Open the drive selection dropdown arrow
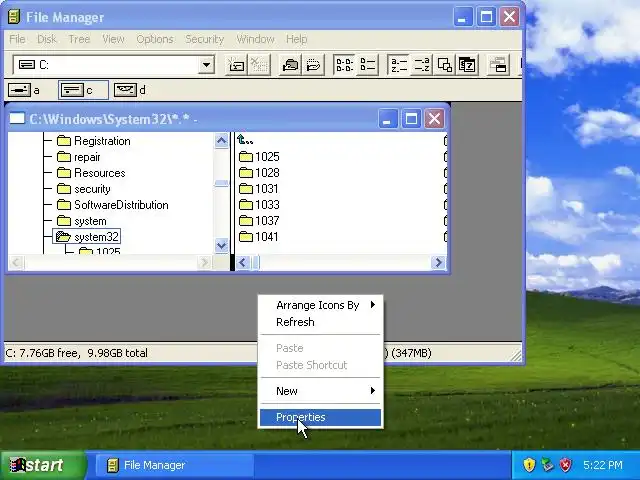The image size is (640, 480). click(x=207, y=65)
